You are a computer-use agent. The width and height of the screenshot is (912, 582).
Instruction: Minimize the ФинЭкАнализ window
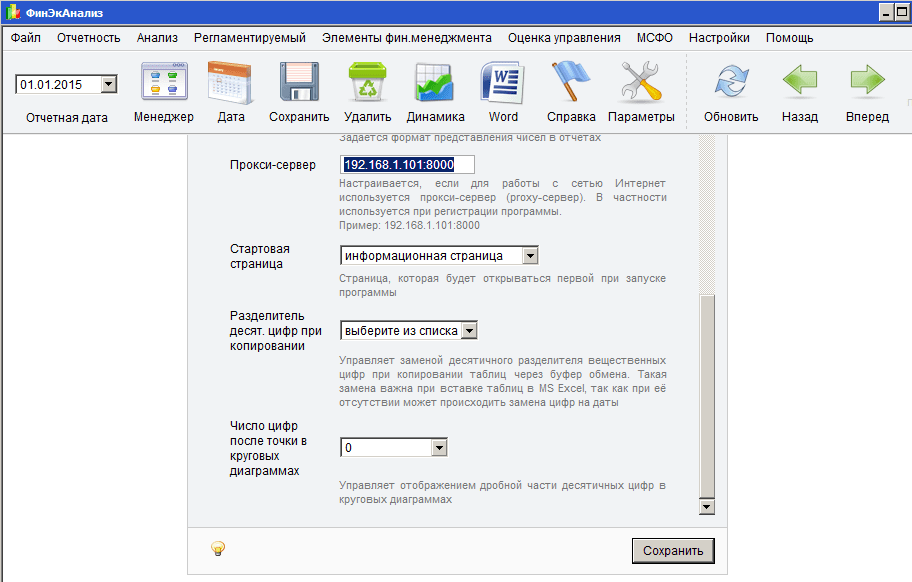886,12
